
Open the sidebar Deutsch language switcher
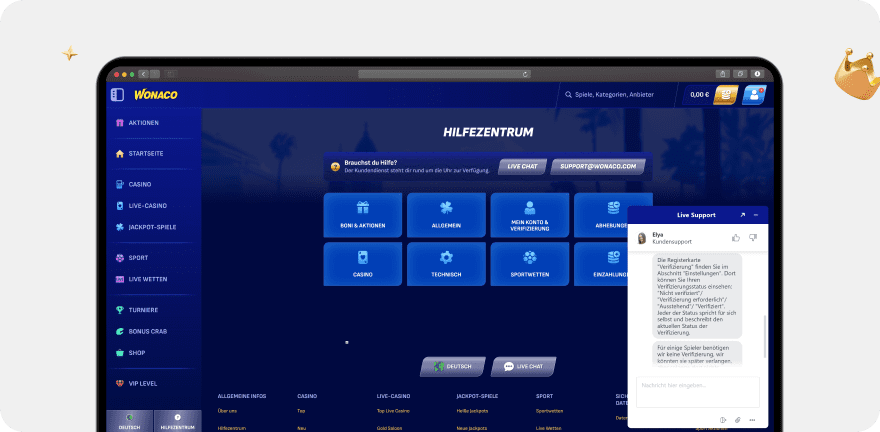point(129,421)
